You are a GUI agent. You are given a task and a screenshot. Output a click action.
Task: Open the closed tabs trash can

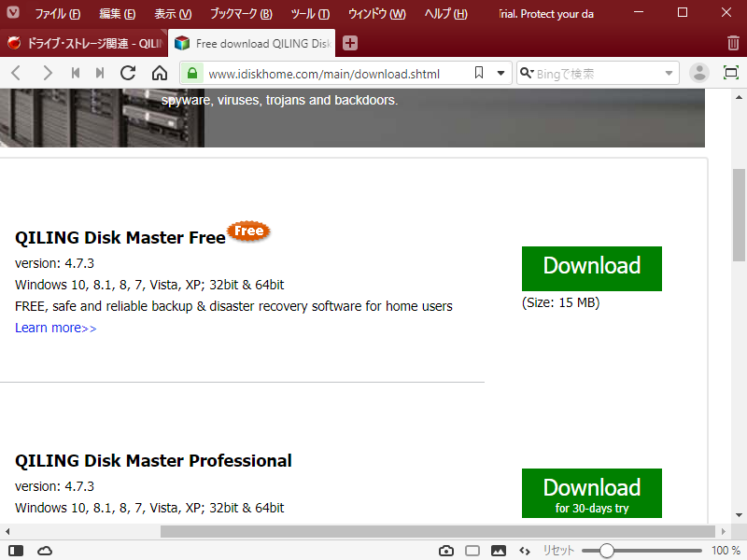point(733,43)
